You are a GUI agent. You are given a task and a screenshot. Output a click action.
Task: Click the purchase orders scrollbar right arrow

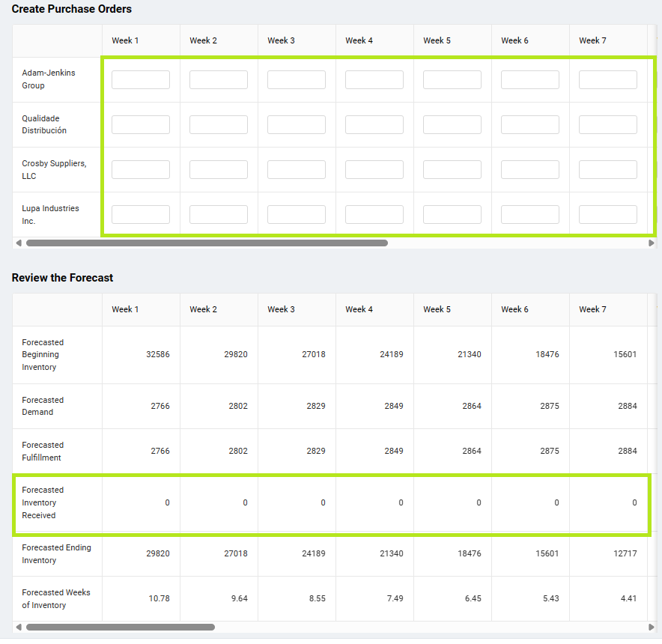(651, 243)
